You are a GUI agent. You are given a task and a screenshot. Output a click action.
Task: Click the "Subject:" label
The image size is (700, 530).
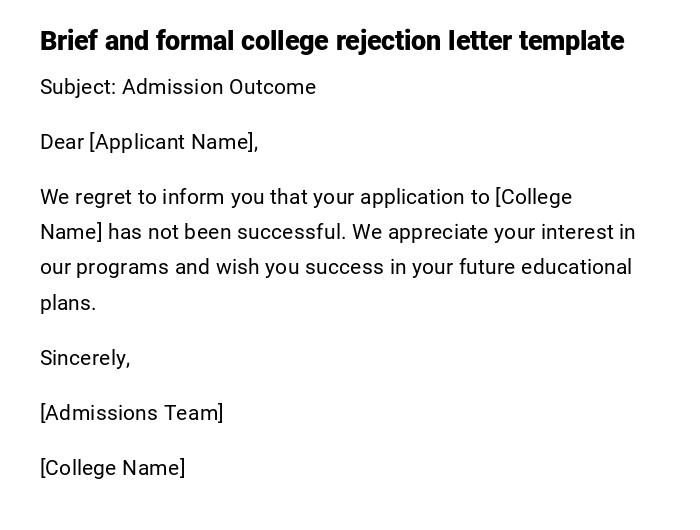pos(78,87)
